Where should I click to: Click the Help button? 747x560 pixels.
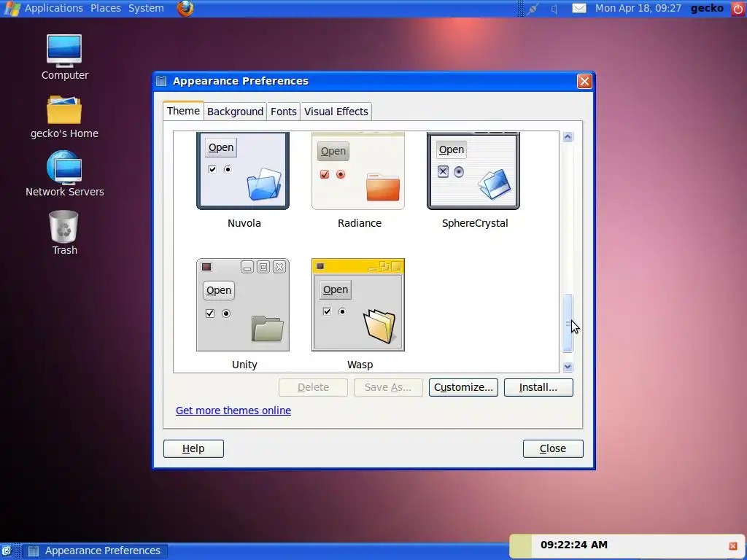coord(193,448)
